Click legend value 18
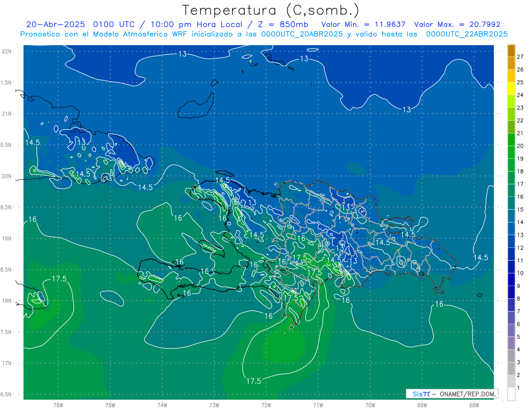This screenshot has height=411, width=532. pos(520,172)
